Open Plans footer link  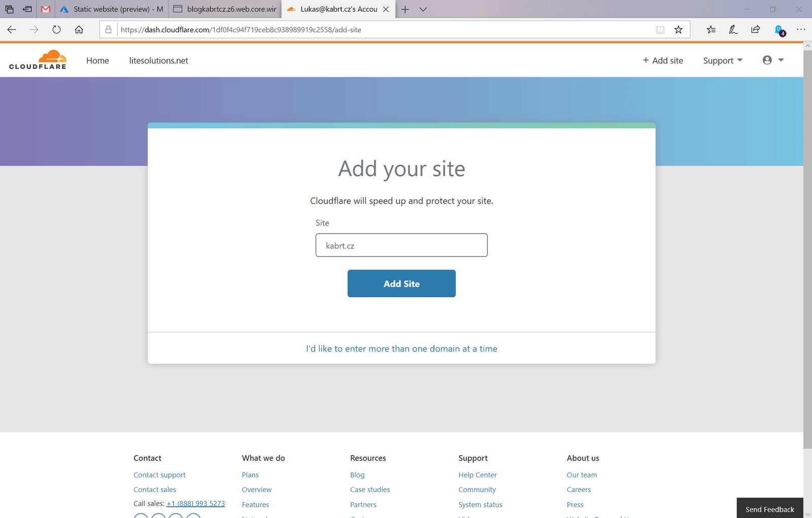(250, 475)
